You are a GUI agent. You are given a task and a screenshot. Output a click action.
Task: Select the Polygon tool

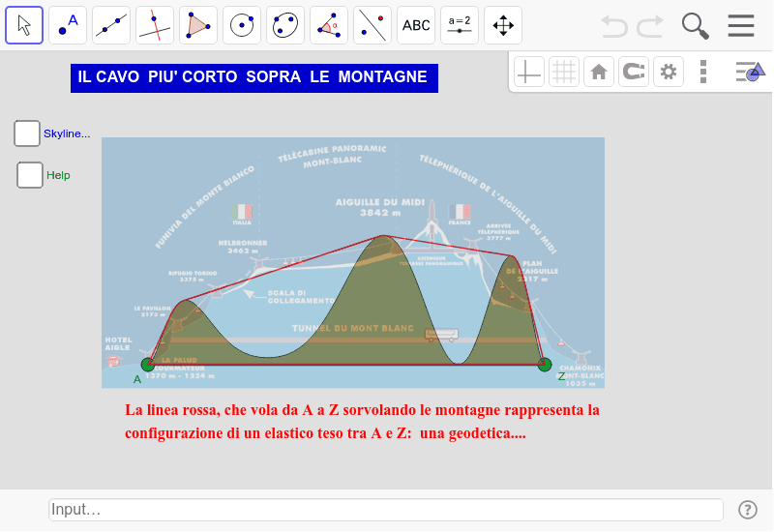pos(198,25)
